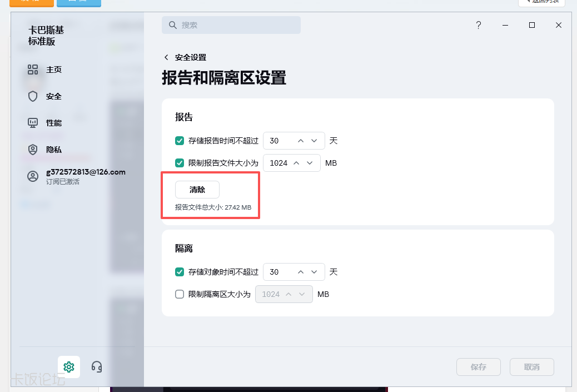The width and height of the screenshot is (577, 392).
Task: Click the 保存 save button
Action: tap(479, 367)
